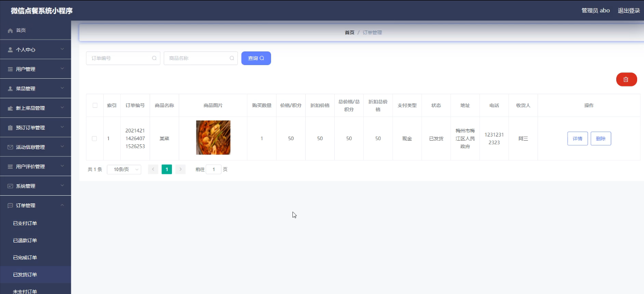This screenshot has height=294, width=644.
Task: Click the 查询 search button
Action: click(256, 58)
